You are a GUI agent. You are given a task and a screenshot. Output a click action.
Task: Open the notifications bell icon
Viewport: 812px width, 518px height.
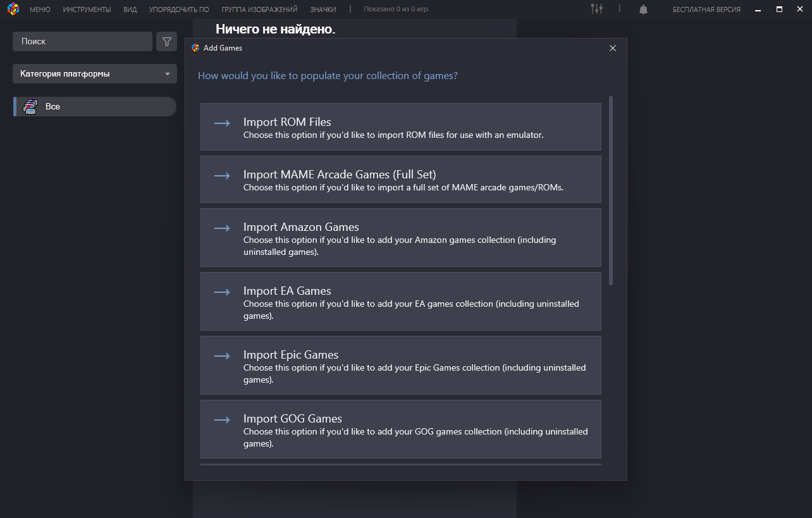click(643, 9)
